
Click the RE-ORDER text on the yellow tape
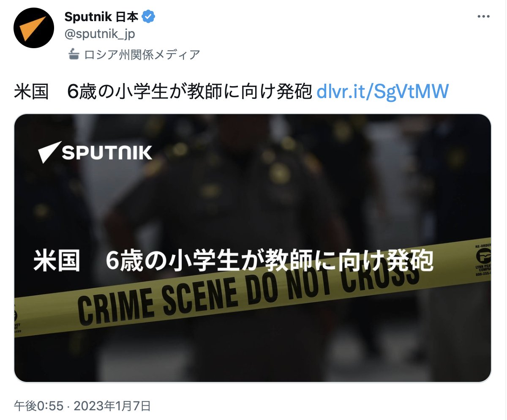click(483, 245)
